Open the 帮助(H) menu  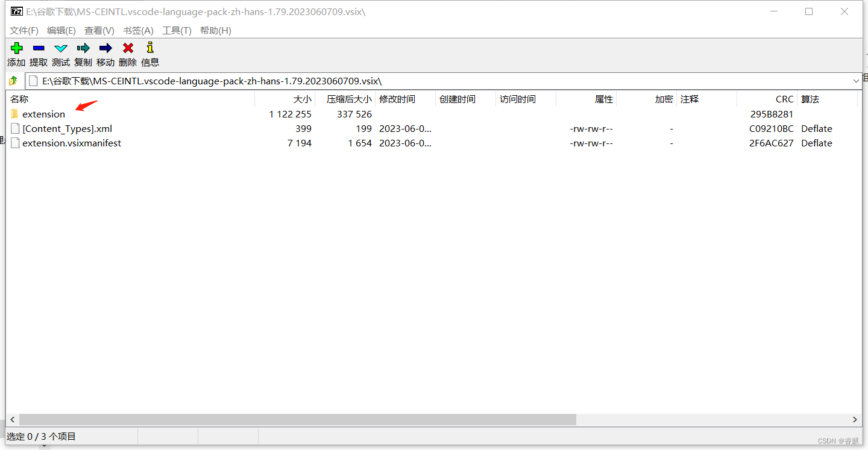(216, 31)
